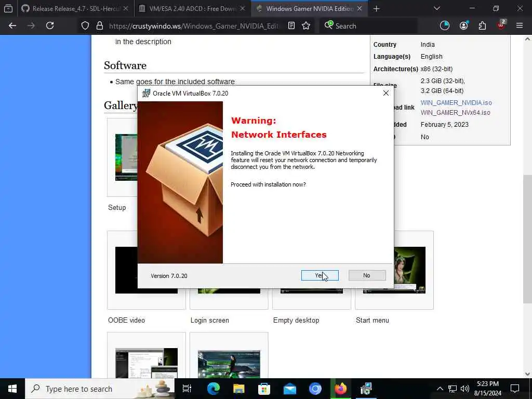Image resolution: width=532 pixels, height=399 pixels.
Task: Toggle reader view icon
Action: coord(291,26)
